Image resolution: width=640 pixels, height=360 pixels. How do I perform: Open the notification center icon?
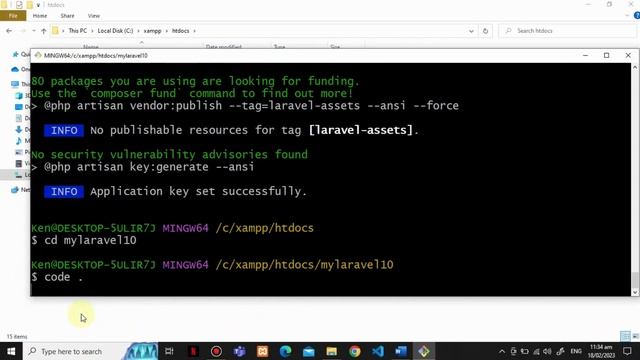627,351
